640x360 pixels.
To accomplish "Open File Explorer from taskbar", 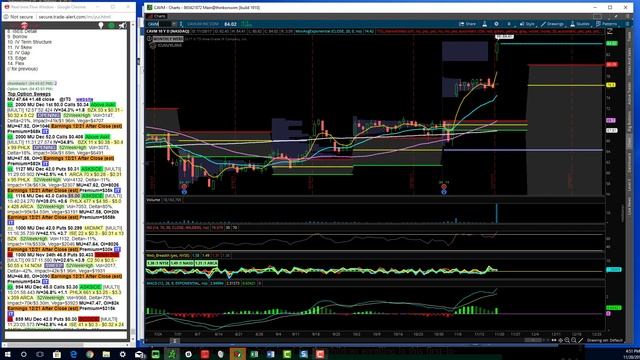I will point(106,354).
